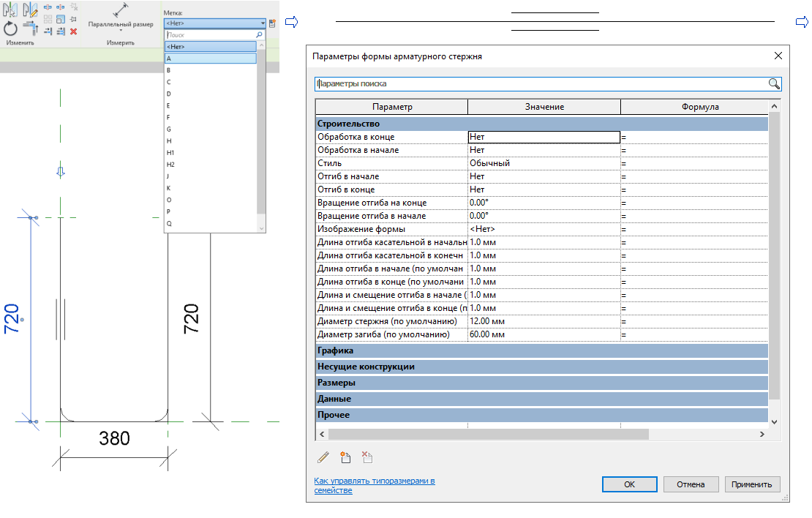812x518 pixels.
Task: Click the Отмена button
Action: 691,484
